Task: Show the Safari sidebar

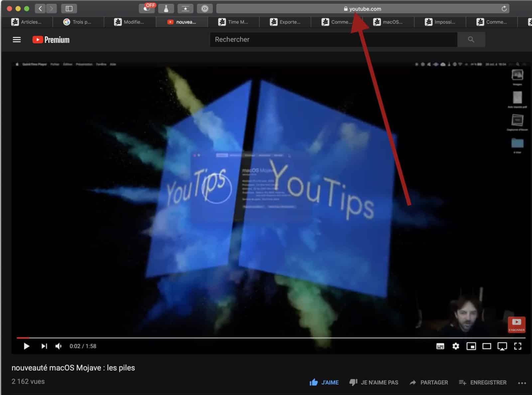Action: (69, 9)
